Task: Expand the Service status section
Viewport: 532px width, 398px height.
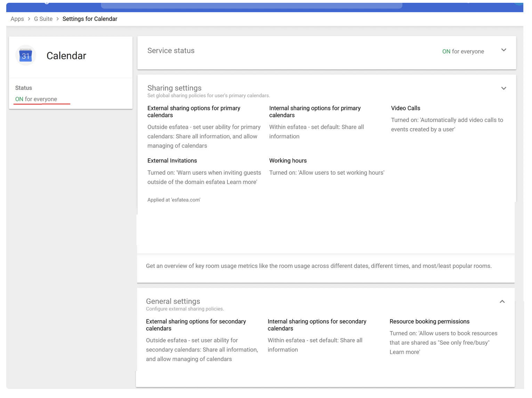Action: pos(503,50)
